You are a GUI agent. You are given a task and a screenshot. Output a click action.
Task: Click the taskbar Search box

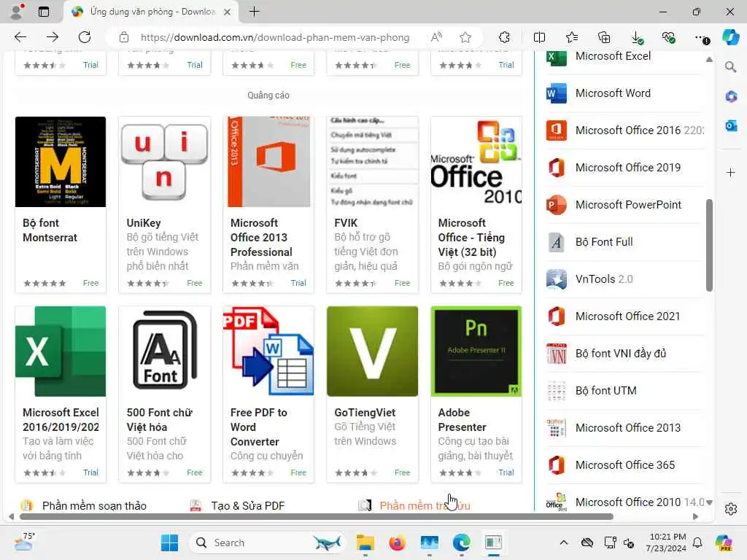[x=267, y=542]
